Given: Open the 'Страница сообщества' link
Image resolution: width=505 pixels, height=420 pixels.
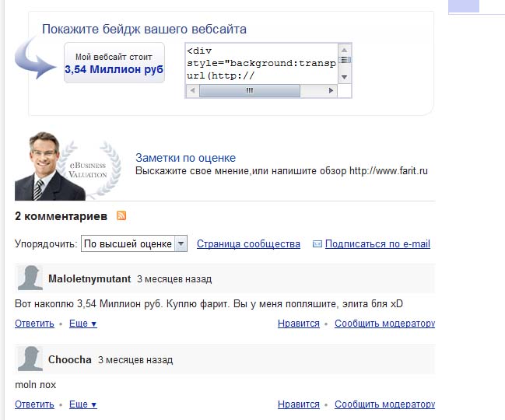Looking at the screenshot, I should pos(248,244).
